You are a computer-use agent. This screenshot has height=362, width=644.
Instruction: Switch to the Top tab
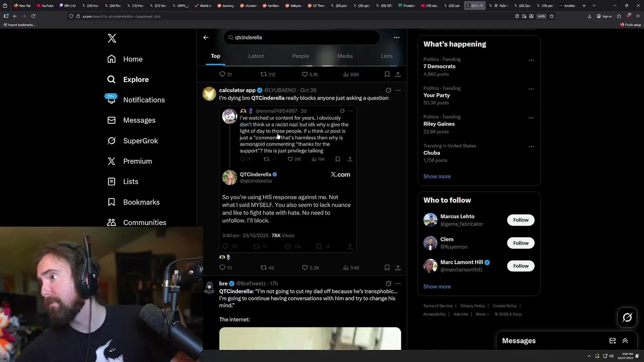tap(215, 56)
